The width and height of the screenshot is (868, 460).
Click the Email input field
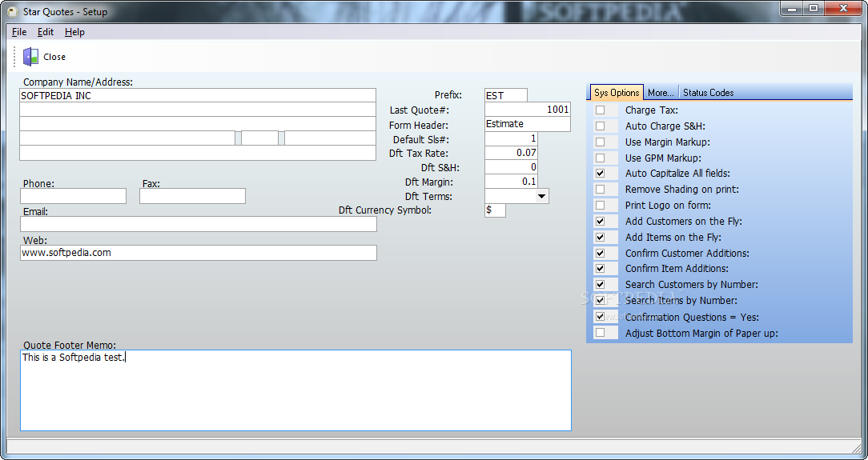point(198,224)
